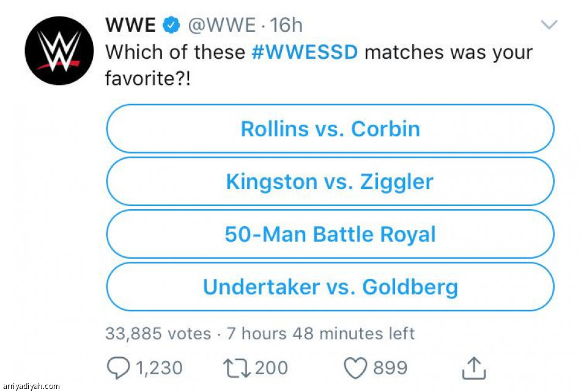581x392 pixels.
Task: Click the share upload icon
Action: click(473, 368)
